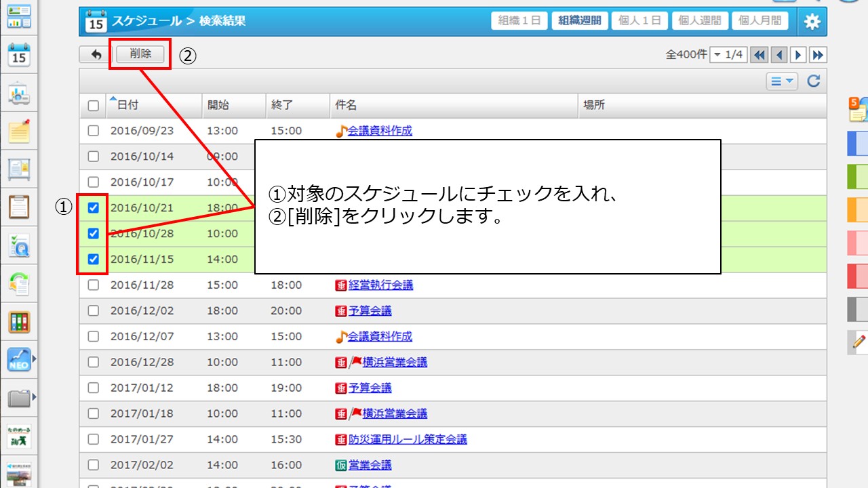Click the refresh icon above the list
Viewport: 868px width, 488px height.
click(814, 81)
